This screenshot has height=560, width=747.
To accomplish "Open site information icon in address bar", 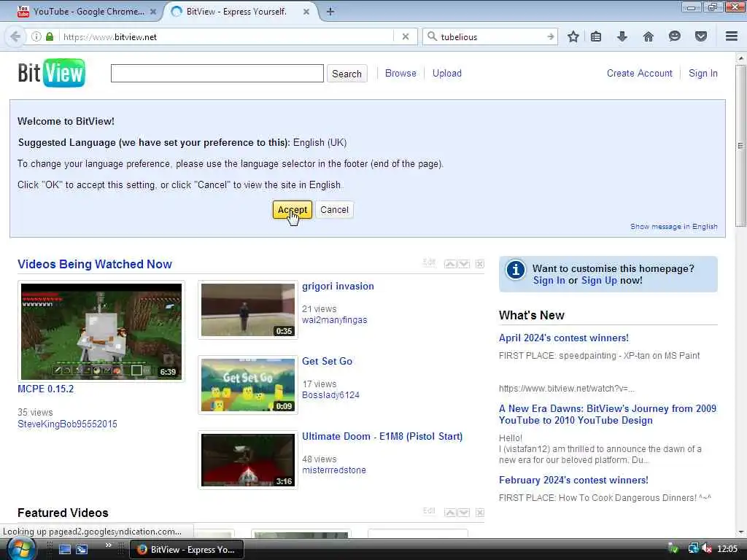I will pos(36,36).
